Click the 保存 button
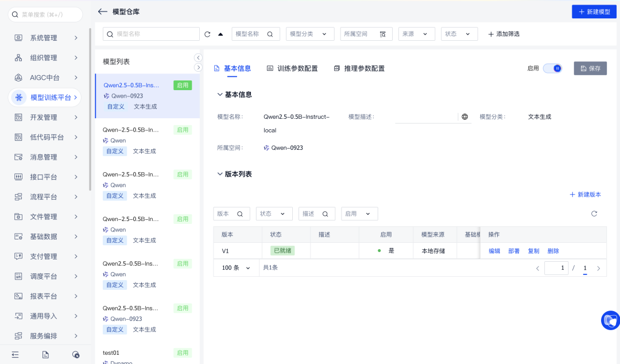Image resolution: width=620 pixels, height=364 pixels. 590,68
